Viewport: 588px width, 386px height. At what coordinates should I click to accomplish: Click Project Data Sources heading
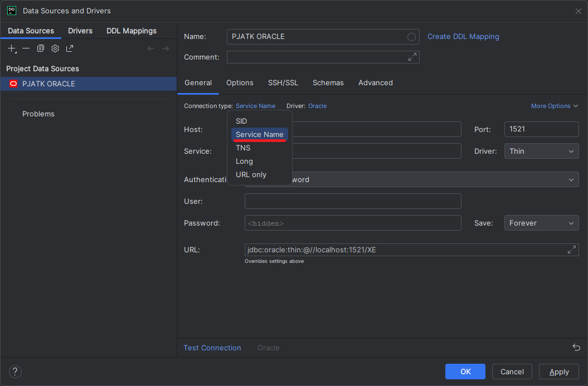point(43,69)
